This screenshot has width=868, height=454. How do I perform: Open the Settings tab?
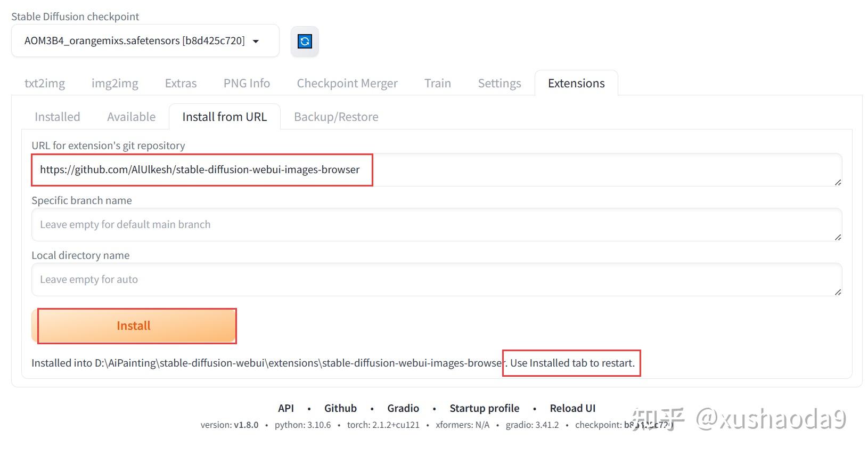coord(499,83)
